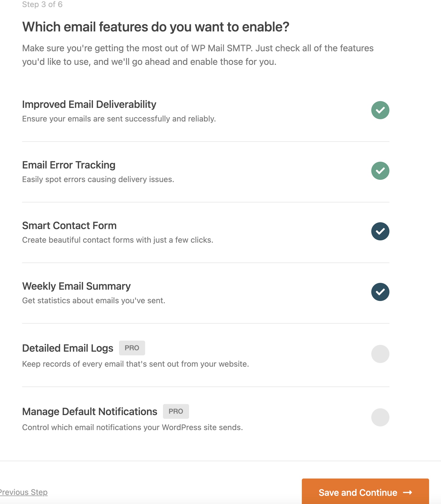The width and height of the screenshot is (441, 504).
Task: Click the Manage Default Notifications heading
Action: 90,412
